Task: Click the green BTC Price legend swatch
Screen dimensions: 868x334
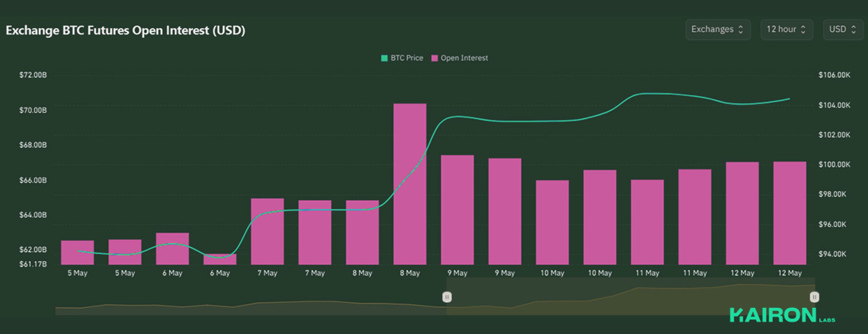Action: tap(384, 58)
